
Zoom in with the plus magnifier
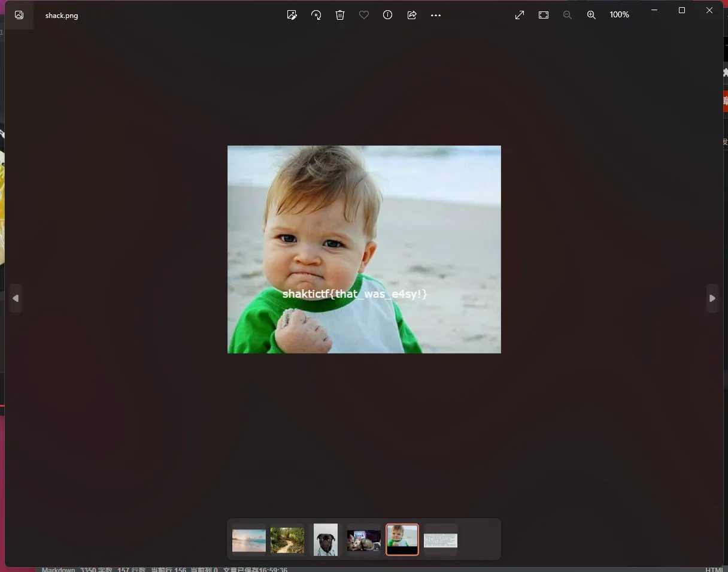[591, 15]
